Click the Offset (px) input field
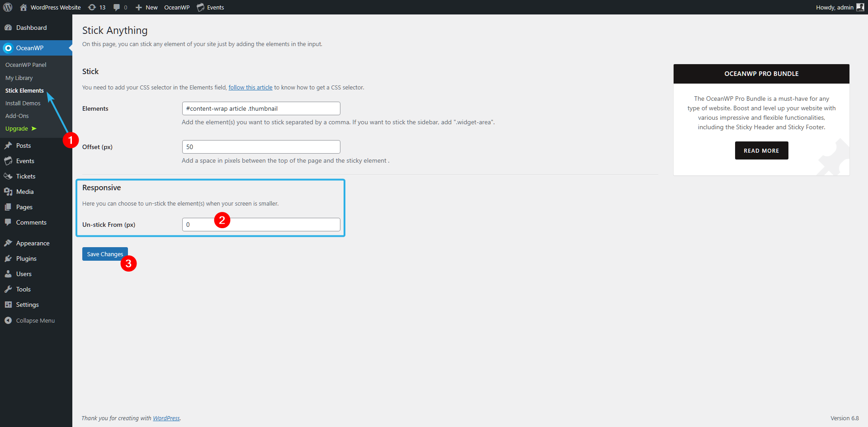Viewport: 868px width, 427px height. (261, 147)
